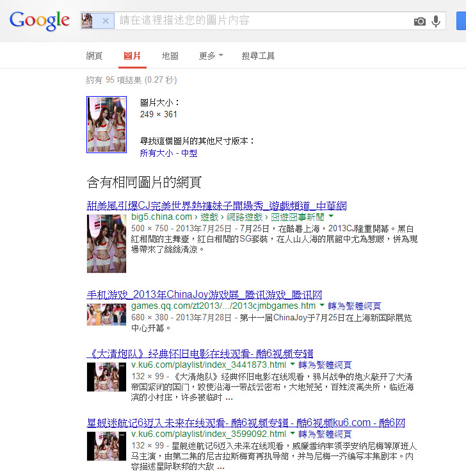The height and width of the screenshot is (476, 466).
Task: Click the blue search button
Action: click(x=461, y=21)
